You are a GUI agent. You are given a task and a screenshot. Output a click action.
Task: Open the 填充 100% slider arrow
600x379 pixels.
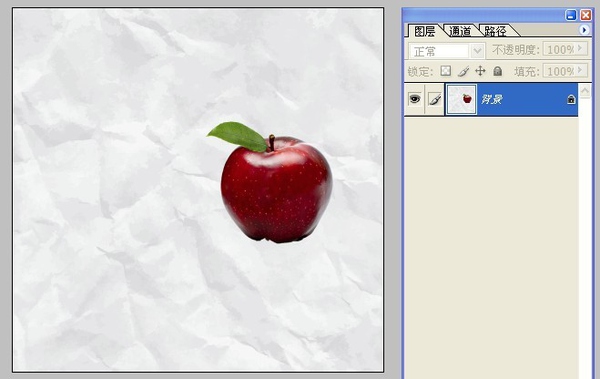[x=580, y=71]
